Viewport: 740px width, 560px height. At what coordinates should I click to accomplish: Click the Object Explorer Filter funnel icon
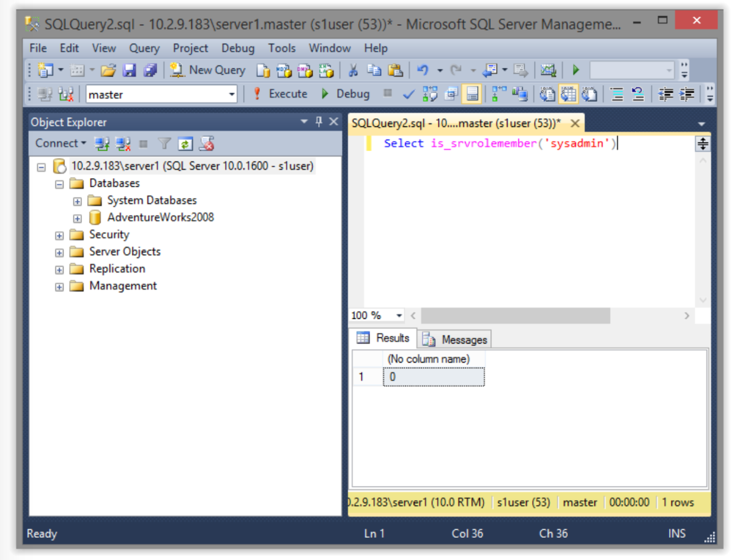pyautogui.click(x=164, y=144)
